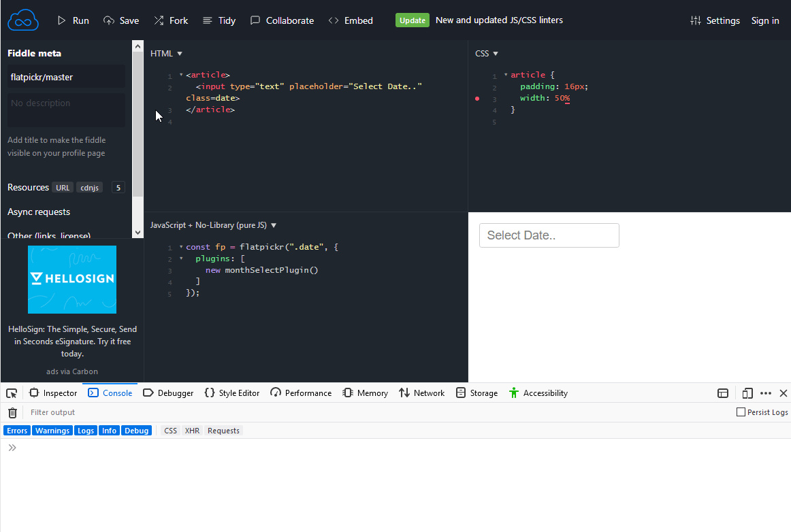Enable Persist Logs
Viewport: 791px width, 532px height.
(740, 412)
